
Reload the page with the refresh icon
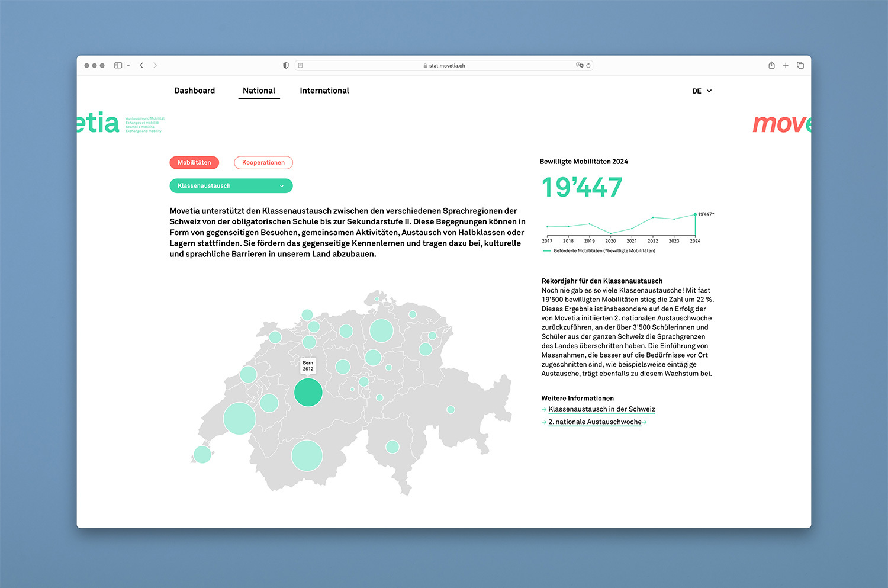pos(588,65)
